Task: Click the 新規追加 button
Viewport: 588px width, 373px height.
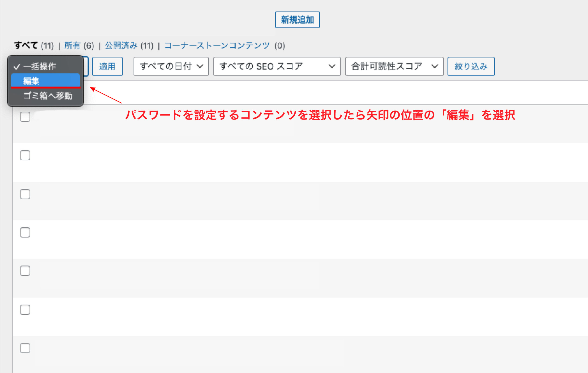Action: (297, 20)
